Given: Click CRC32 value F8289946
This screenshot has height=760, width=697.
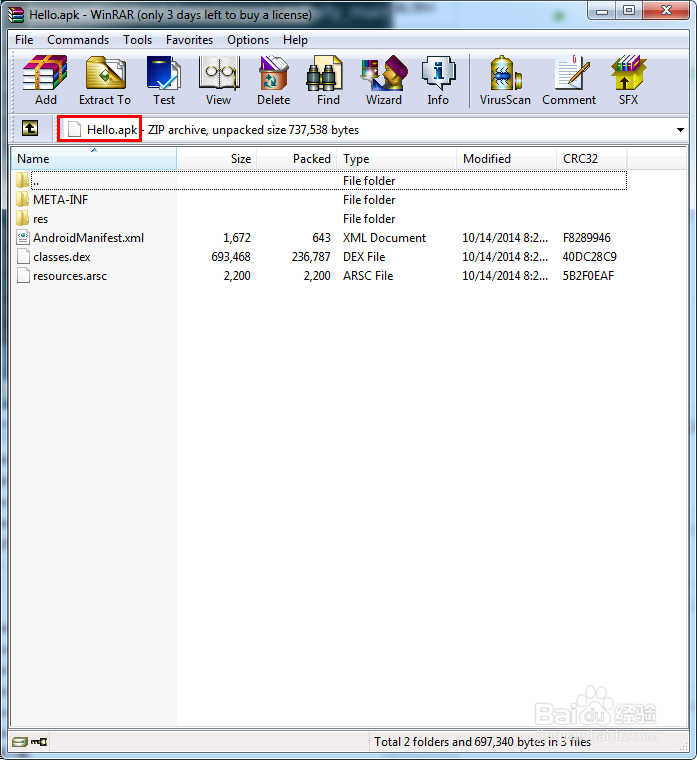Looking at the screenshot, I should (x=586, y=238).
